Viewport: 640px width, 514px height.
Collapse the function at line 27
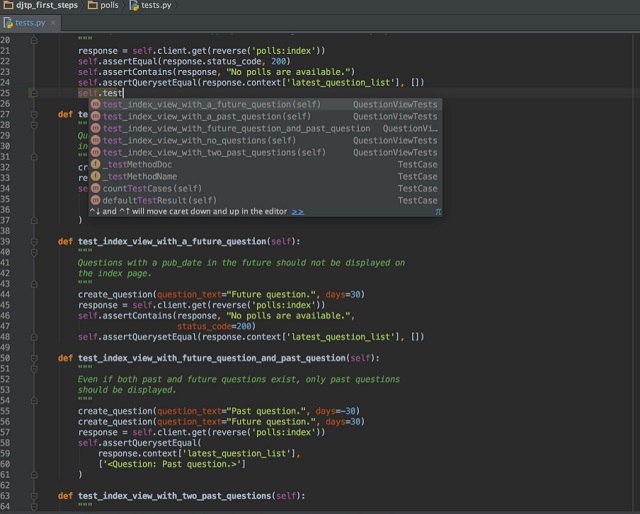[34, 114]
